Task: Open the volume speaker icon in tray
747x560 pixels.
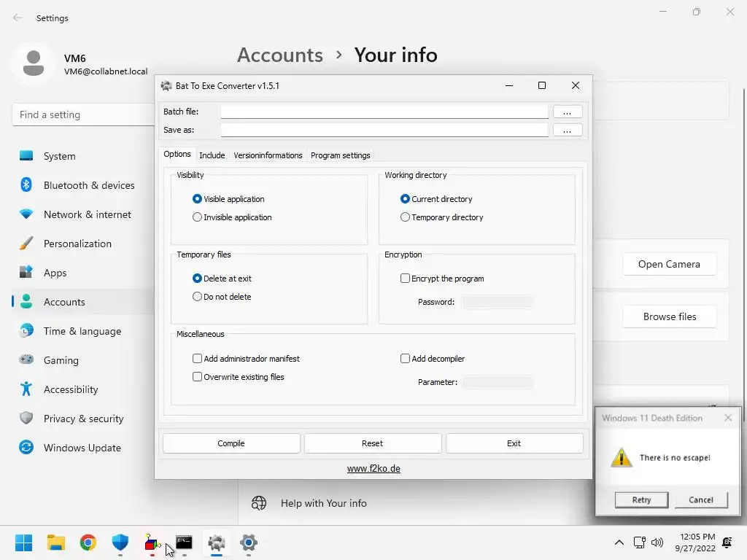Action: pos(657,542)
